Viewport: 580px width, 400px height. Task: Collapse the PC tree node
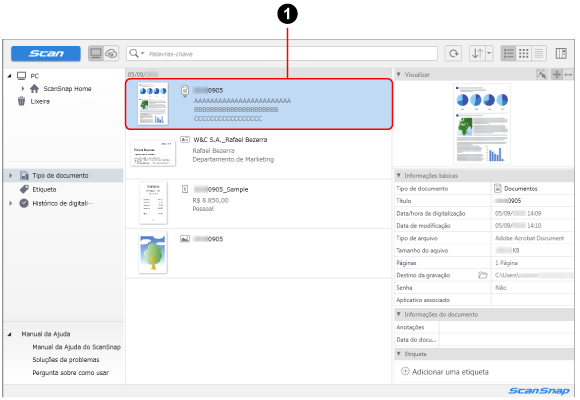pos(9,76)
